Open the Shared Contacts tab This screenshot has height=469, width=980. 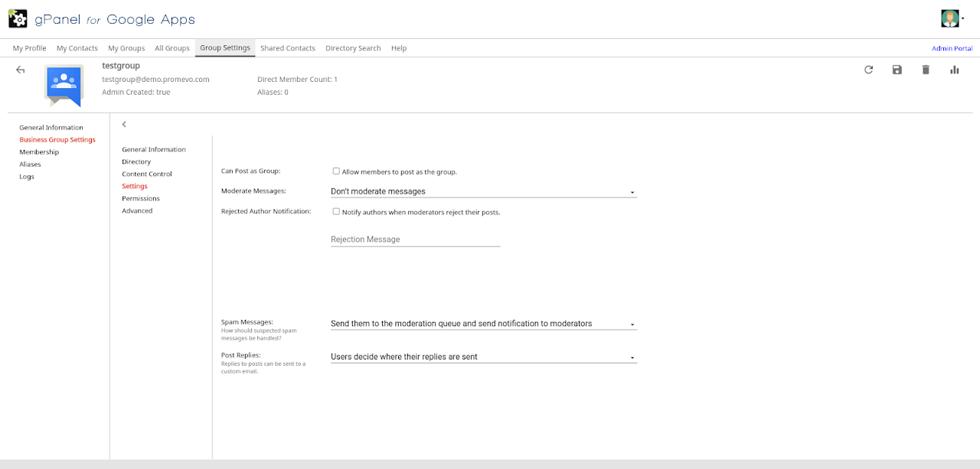pyautogui.click(x=287, y=48)
